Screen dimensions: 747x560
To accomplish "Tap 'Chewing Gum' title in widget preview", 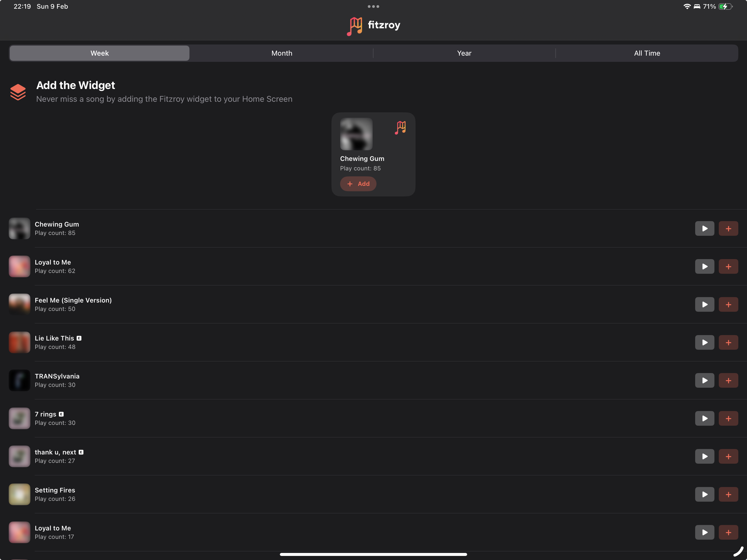I will coord(362,159).
